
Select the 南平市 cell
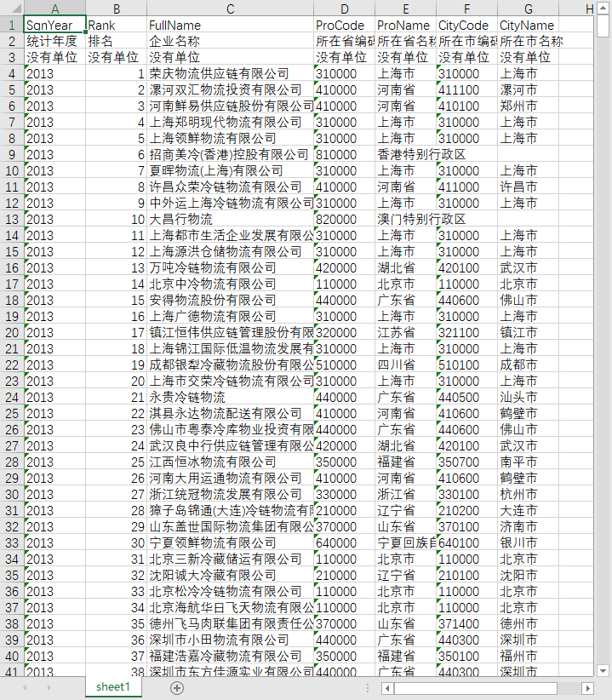pos(528,462)
